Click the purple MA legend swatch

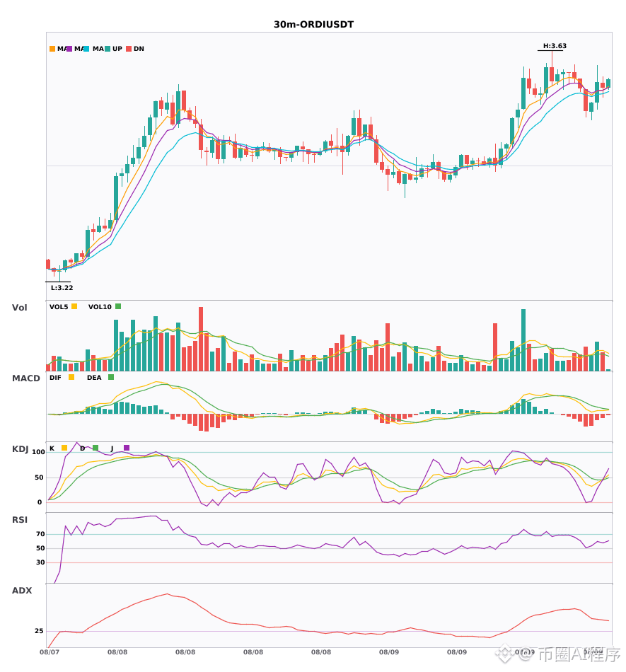point(69,49)
